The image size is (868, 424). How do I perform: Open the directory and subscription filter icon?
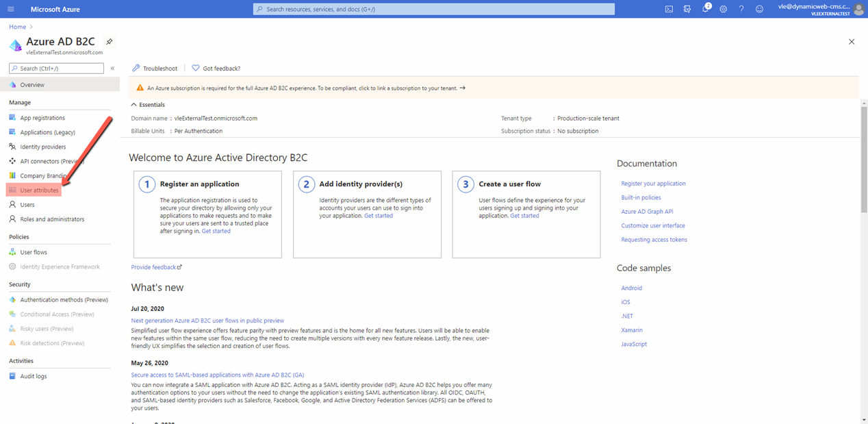[687, 9]
